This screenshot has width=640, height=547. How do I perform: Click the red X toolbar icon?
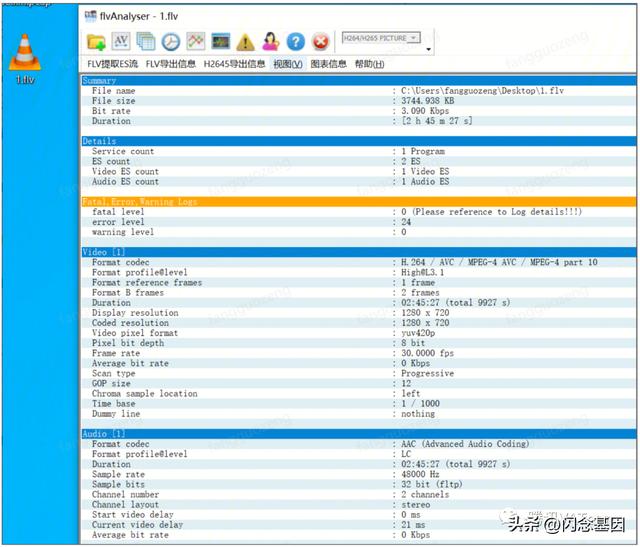320,42
